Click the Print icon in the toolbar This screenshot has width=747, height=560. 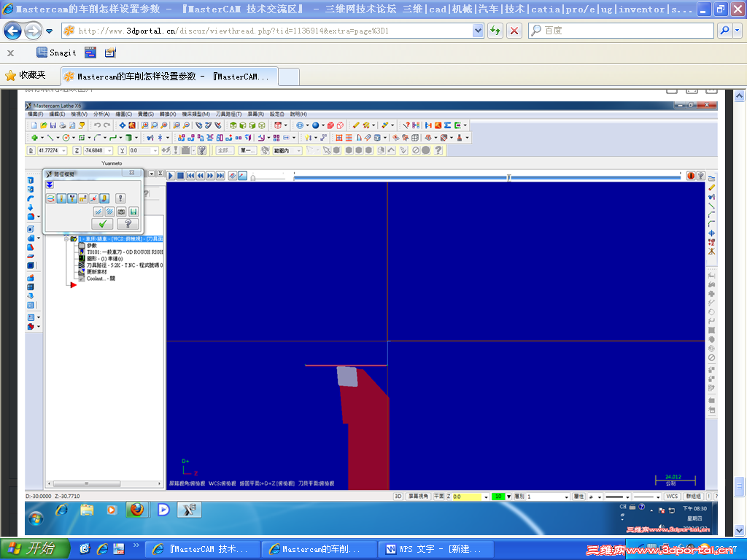click(x=63, y=125)
